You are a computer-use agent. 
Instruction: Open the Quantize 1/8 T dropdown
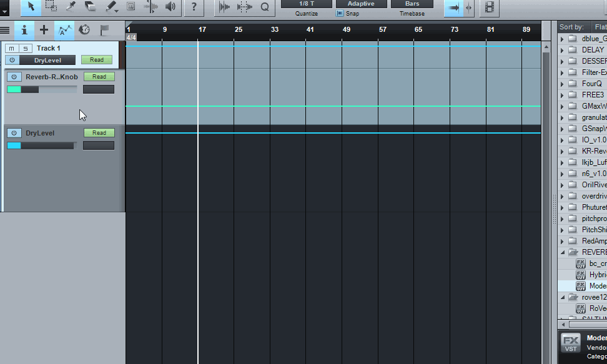[307, 4]
